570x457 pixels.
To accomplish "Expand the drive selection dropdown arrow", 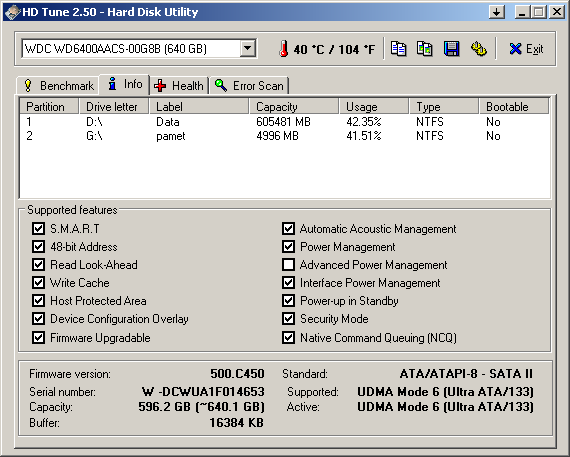I will (x=248, y=48).
